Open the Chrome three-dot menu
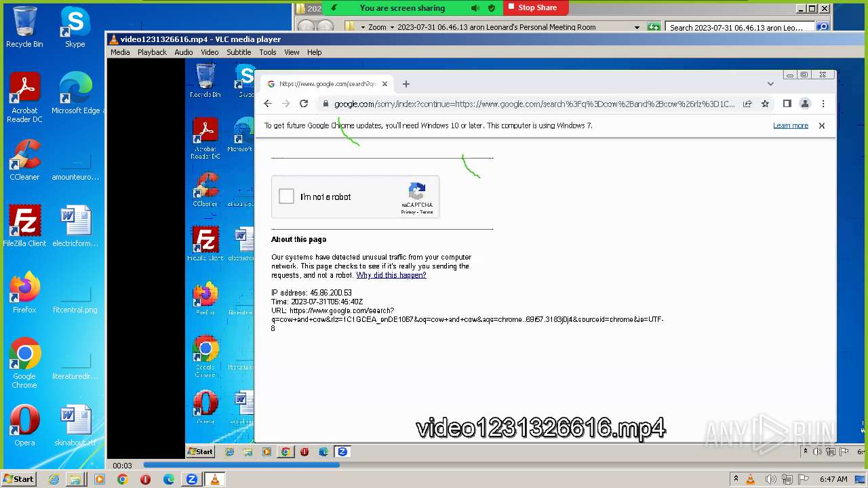This screenshot has width=868, height=488. [x=823, y=104]
